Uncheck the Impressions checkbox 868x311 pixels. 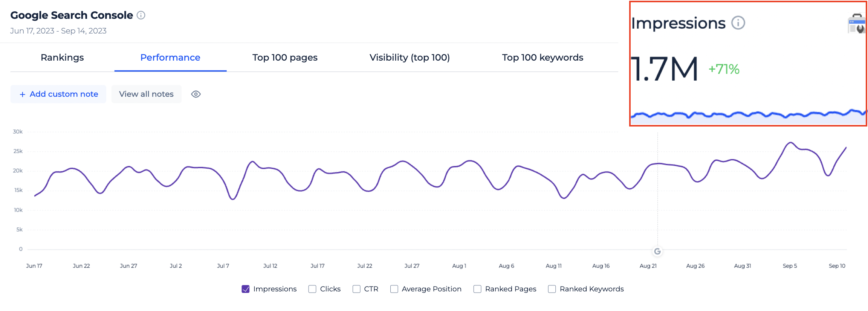point(246,289)
